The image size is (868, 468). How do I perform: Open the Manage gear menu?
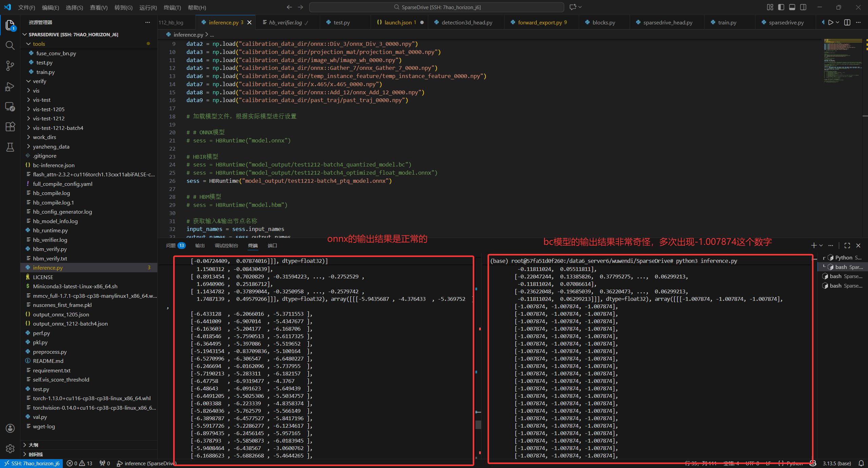(x=10, y=449)
